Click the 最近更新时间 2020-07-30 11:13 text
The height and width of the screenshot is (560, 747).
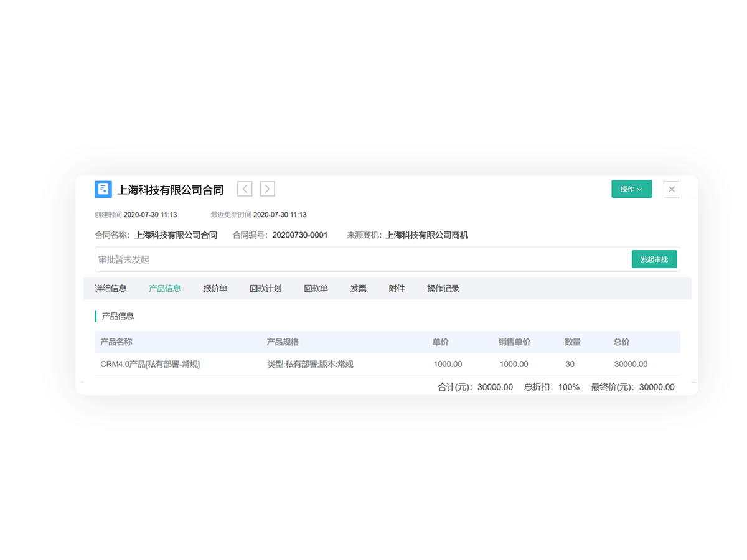(258, 215)
